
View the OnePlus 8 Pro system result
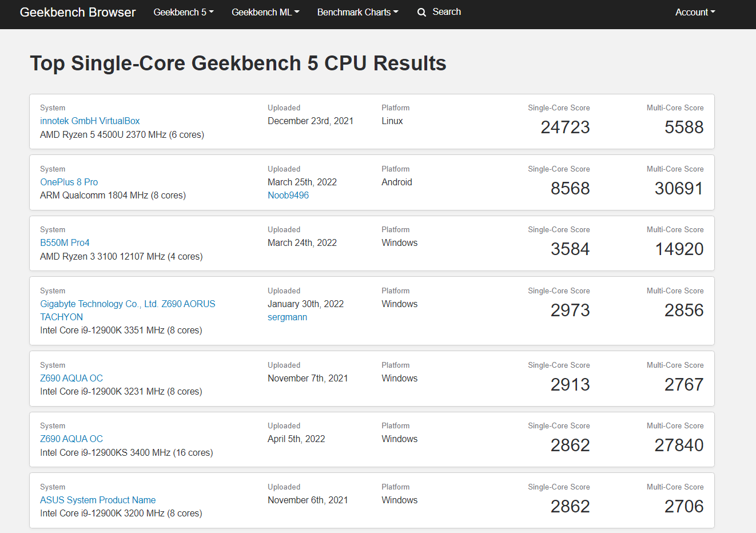click(x=69, y=182)
